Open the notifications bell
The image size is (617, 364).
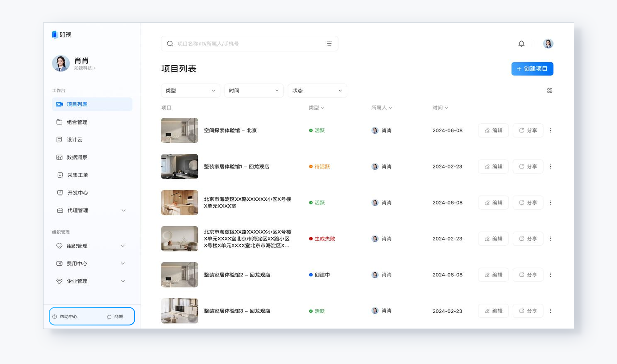coord(521,44)
